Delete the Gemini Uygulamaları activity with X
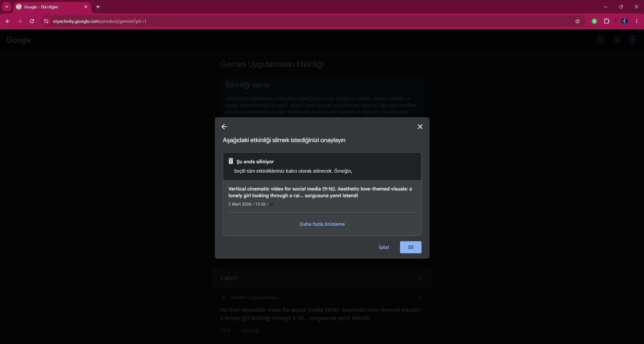The image size is (644, 344). click(420, 298)
